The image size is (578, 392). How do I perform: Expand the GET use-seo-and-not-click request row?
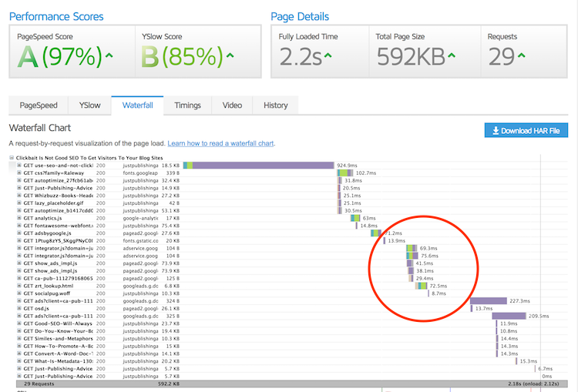(19, 166)
